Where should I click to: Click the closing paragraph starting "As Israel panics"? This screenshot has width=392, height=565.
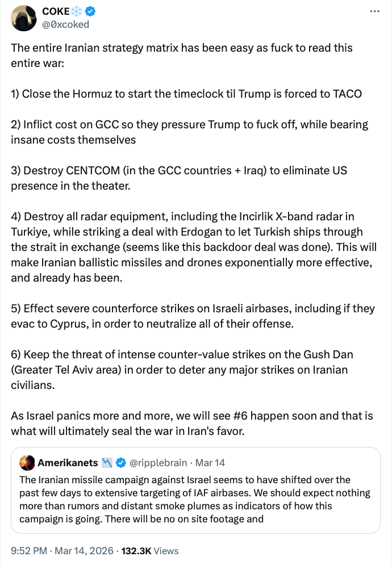coord(192,423)
